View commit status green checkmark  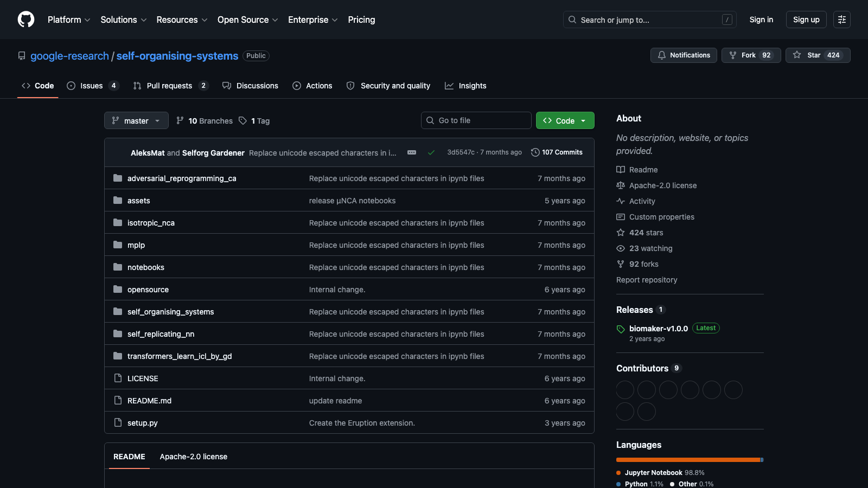431,152
